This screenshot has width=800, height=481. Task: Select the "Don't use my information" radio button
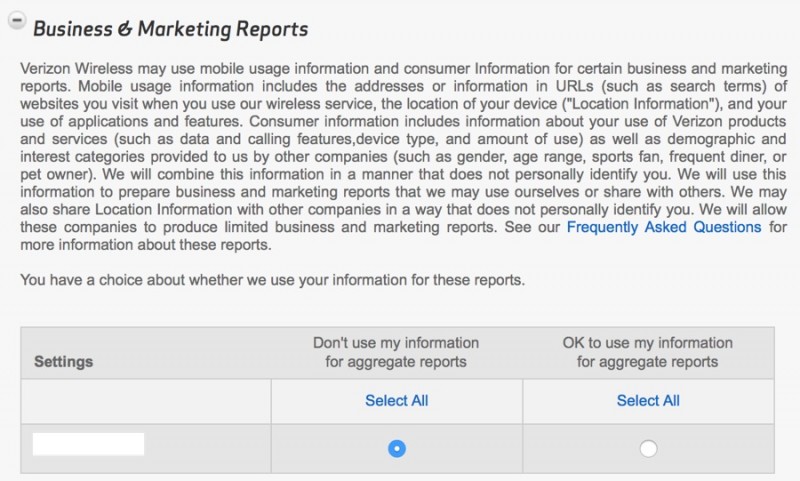[x=397, y=449]
